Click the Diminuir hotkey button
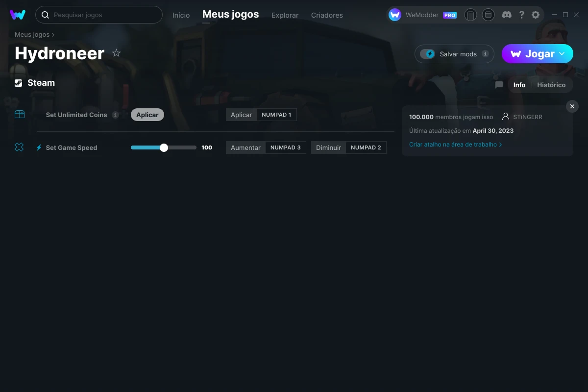Image resolution: width=588 pixels, height=392 pixels. click(x=328, y=147)
